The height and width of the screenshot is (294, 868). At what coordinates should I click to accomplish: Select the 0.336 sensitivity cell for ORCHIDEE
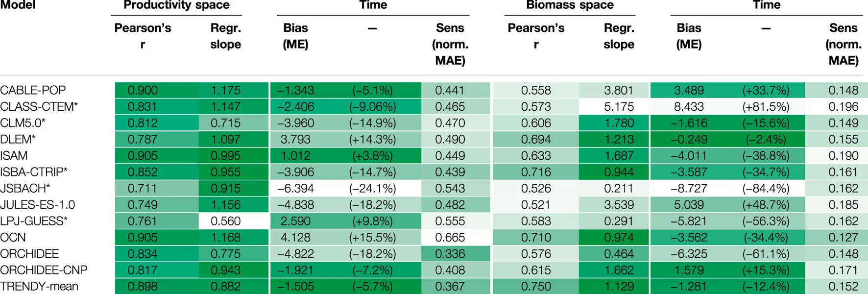point(450,254)
